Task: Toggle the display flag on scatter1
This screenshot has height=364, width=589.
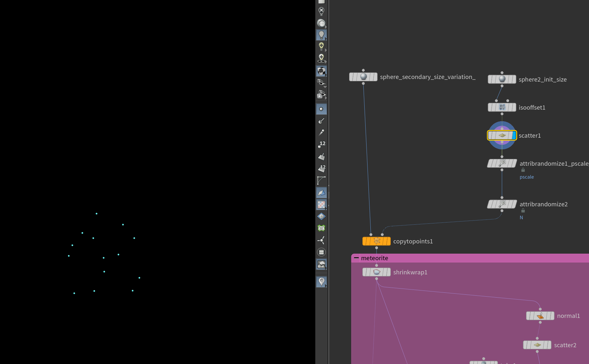Action: click(x=513, y=135)
